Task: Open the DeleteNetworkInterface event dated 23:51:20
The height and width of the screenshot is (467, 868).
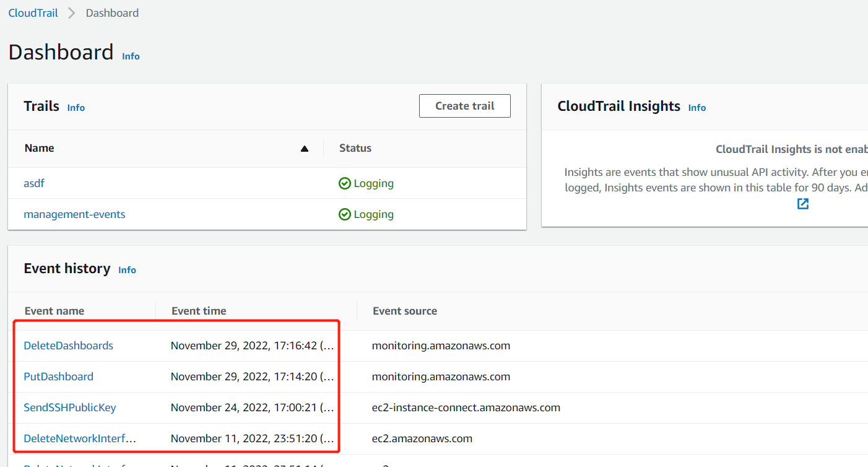Action: pyautogui.click(x=79, y=439)
